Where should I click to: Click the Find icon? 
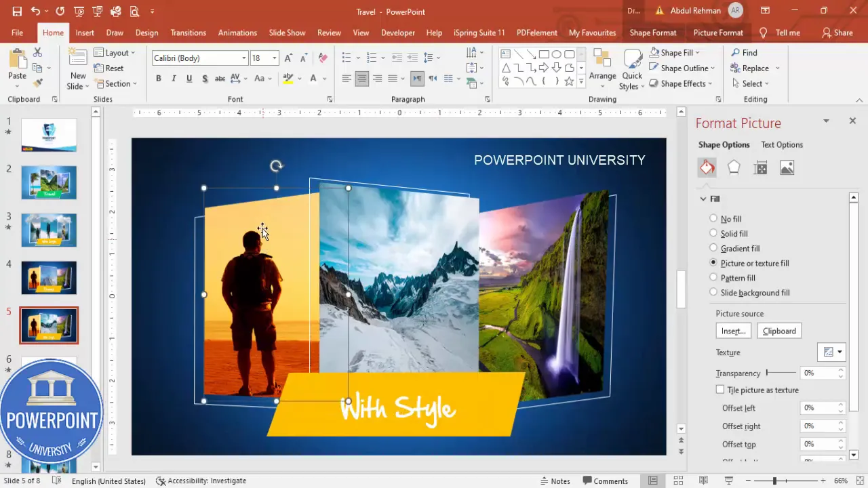[736, 52]
